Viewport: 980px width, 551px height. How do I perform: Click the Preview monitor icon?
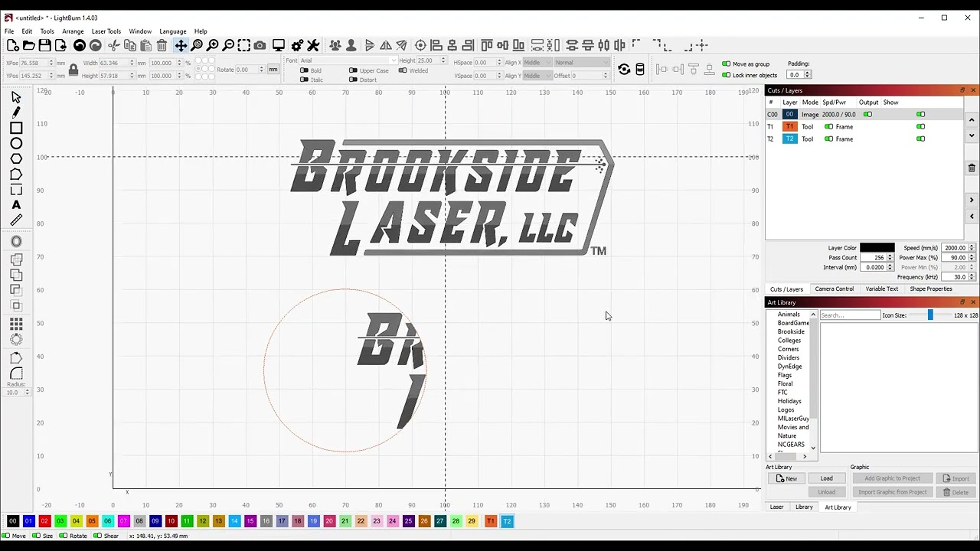pyautogui.click(x=279, y=46)
